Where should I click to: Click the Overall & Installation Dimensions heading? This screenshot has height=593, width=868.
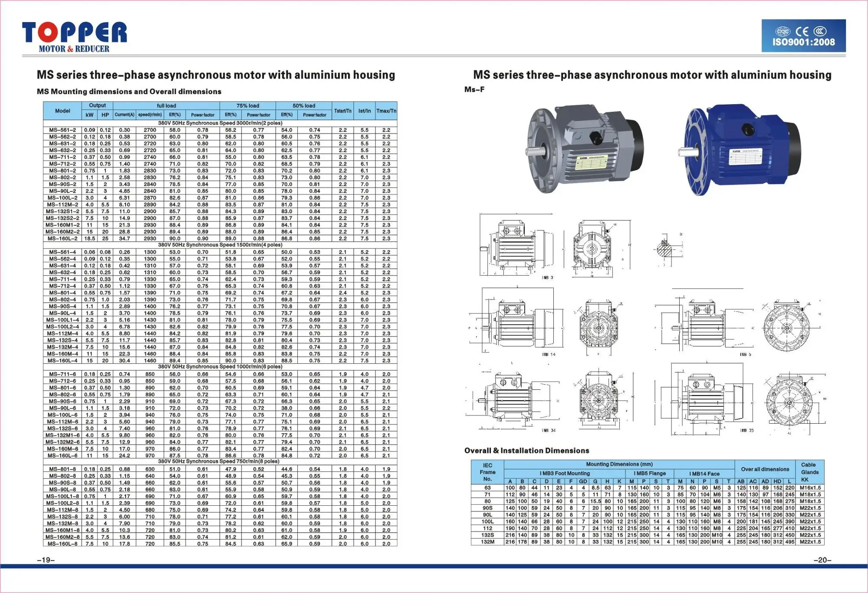pyautogui.click(x=526, y=451)
